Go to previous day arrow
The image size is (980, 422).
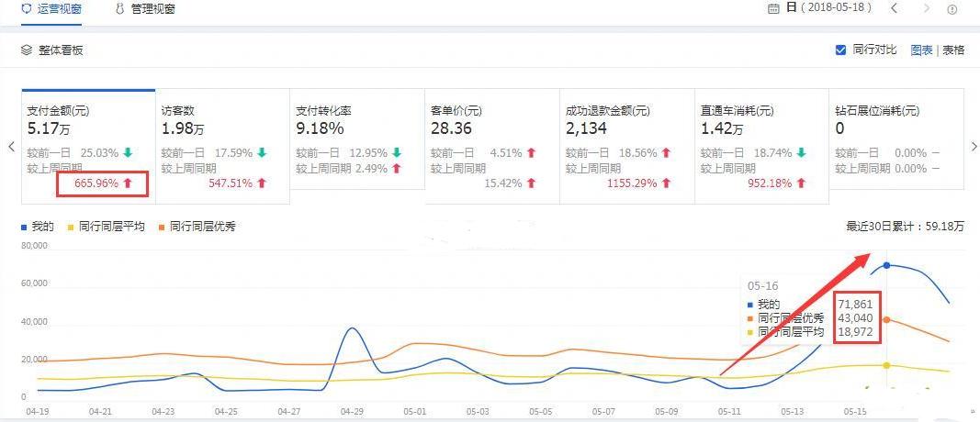[894, 9]
